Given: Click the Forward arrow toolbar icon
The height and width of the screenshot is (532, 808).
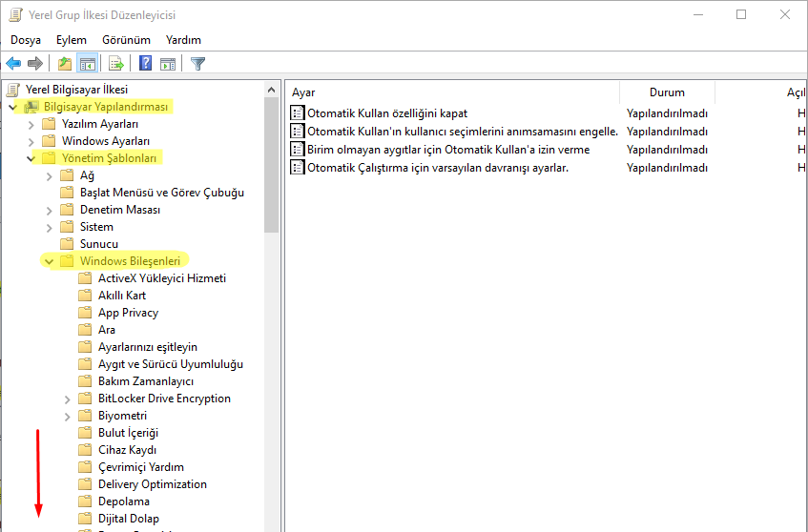Looking at the screenshot, I should [35, 64].
